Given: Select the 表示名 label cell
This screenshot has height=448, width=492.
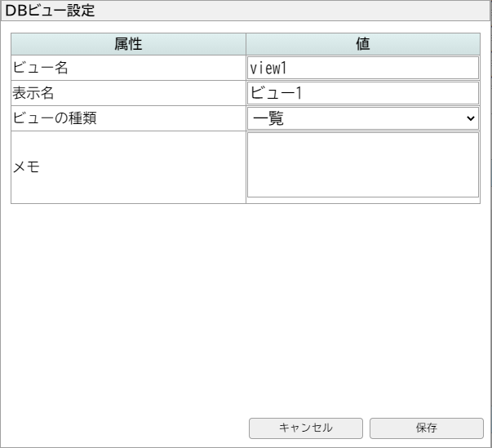Looking at the screenshot, I should point(128,93).
